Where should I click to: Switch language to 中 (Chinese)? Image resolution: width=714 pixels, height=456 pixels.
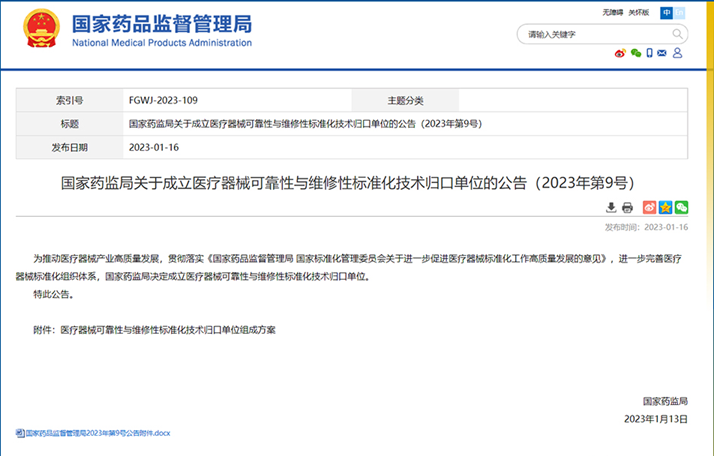click(666, 12)
